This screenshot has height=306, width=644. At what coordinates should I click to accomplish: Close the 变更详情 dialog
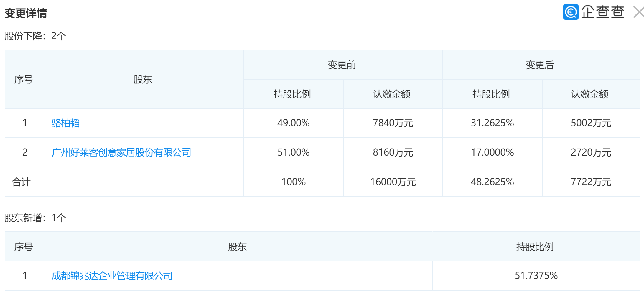638,12
